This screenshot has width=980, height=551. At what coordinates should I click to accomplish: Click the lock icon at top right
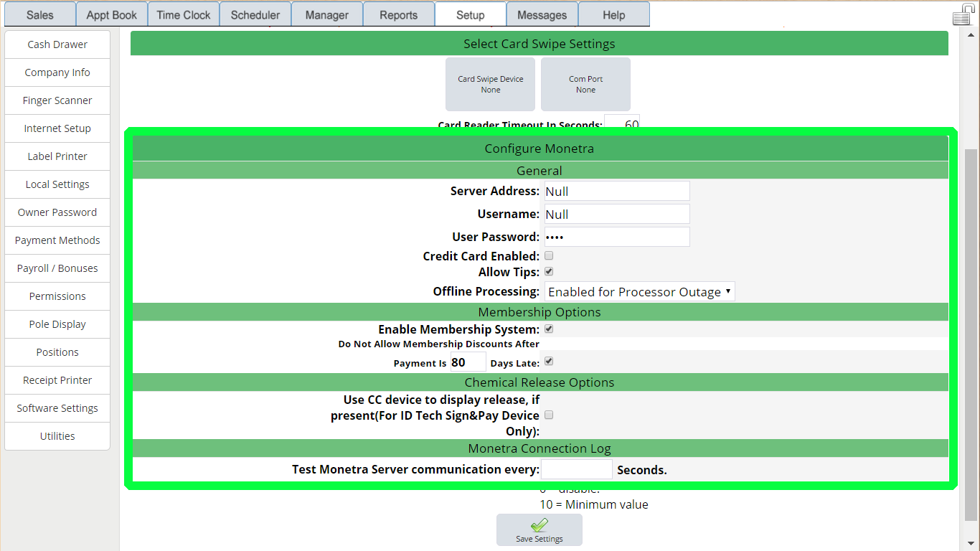(963, 14)
